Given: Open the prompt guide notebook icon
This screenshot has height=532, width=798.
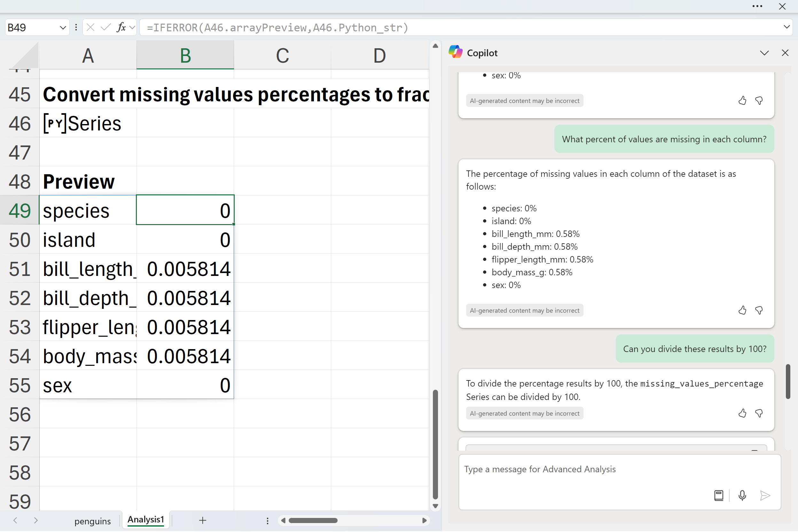Looking at the screenshot, I should tap(719, 496).
